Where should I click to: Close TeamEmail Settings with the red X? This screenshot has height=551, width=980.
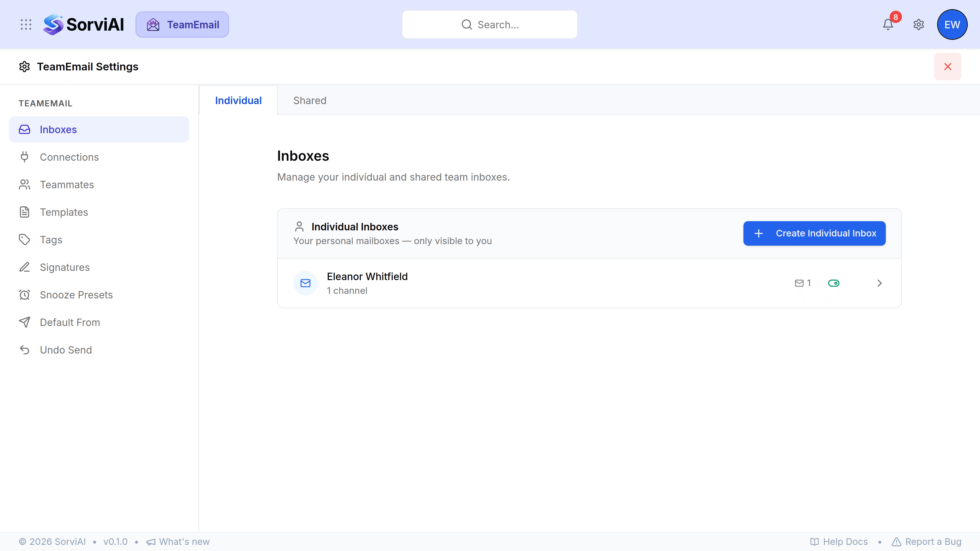(948, 67)
